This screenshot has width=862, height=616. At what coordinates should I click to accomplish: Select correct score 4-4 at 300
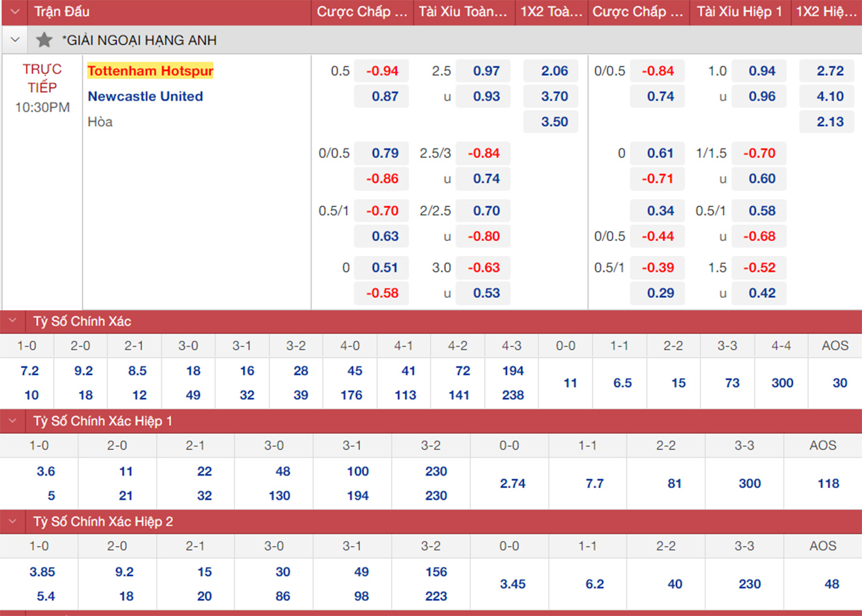(x=782, y=383)
